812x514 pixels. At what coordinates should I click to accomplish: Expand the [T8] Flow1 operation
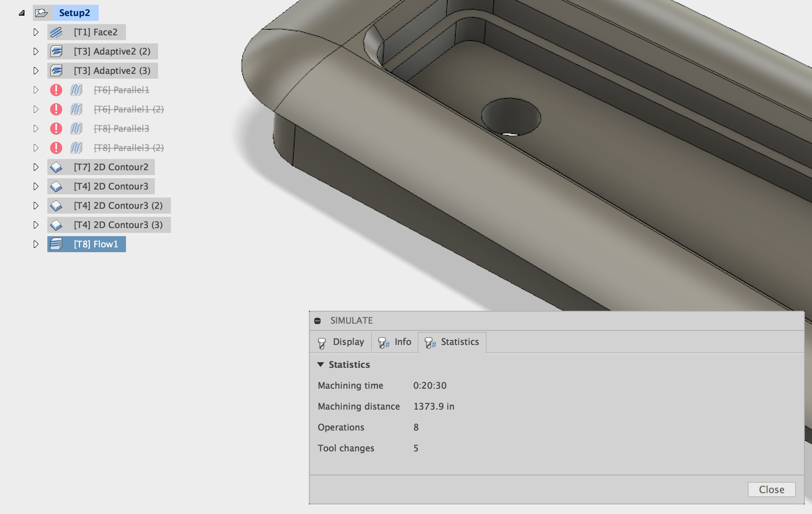pyautogui.click(x=36, y=244)
